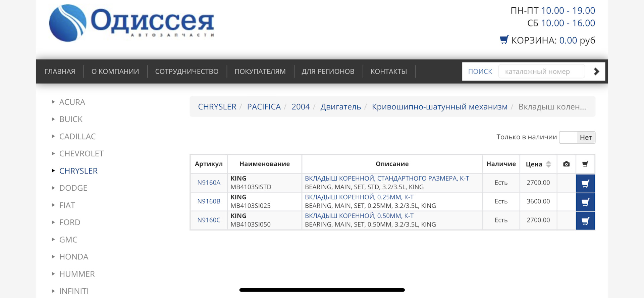Toggle the Только в наличии switch
Viewport: 644px width, 298px height.
[577, 137]
